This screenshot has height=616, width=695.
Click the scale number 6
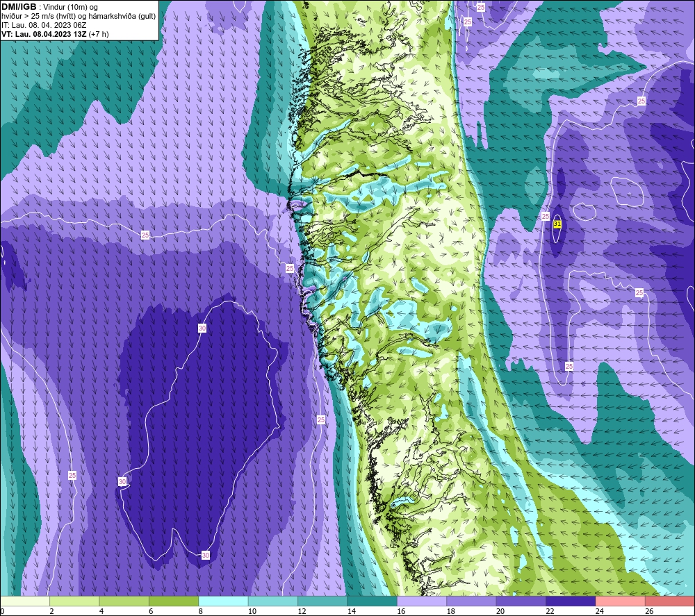click(x=151, y=611)
